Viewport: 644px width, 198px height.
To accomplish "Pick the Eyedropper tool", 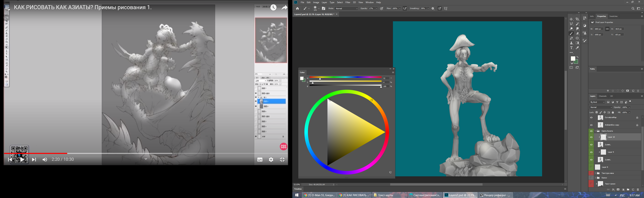I will tap(577, 48).
